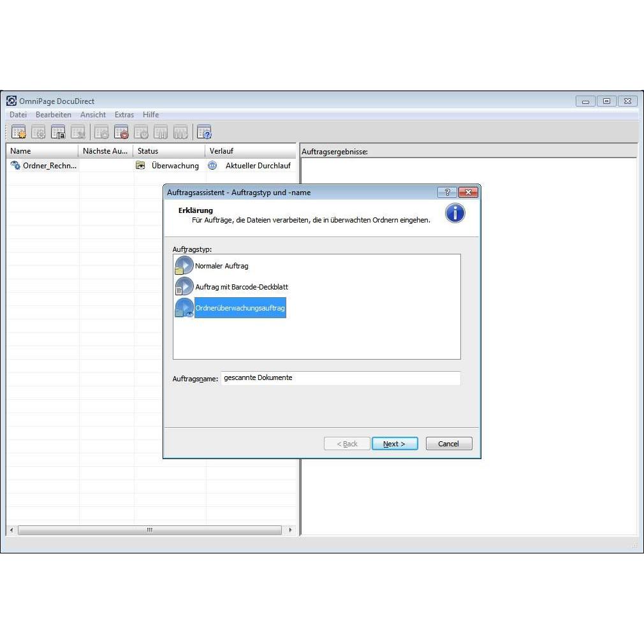Select Auftrag mit Barcode-Deckblatt
The width and height of the screenshot is (644, 644).
[242, 287]
